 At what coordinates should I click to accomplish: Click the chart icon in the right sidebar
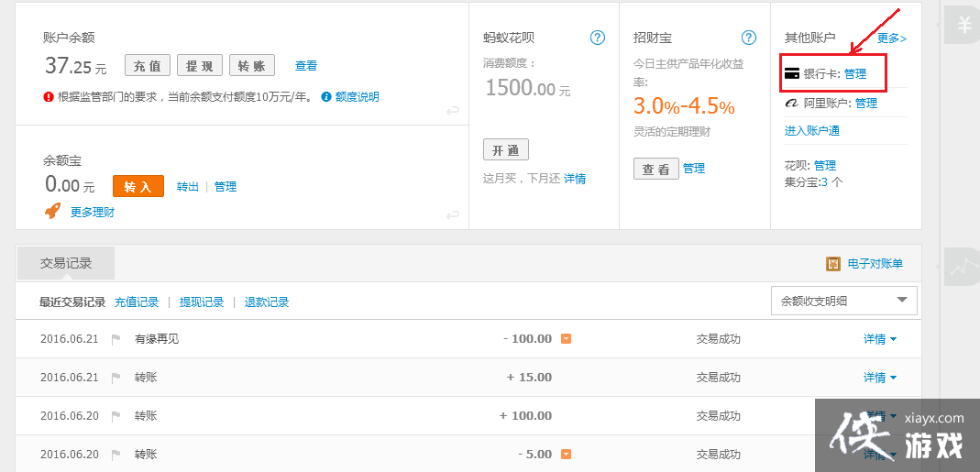(x=963, y=267)
